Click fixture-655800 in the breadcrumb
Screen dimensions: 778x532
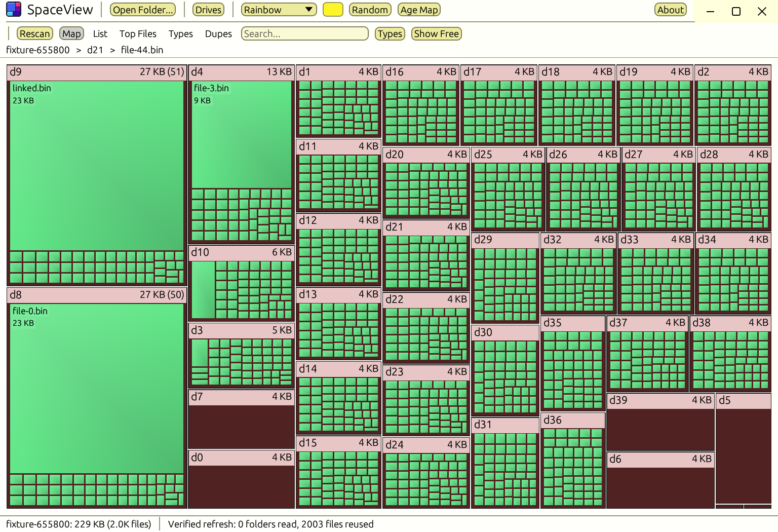[38, 50]
